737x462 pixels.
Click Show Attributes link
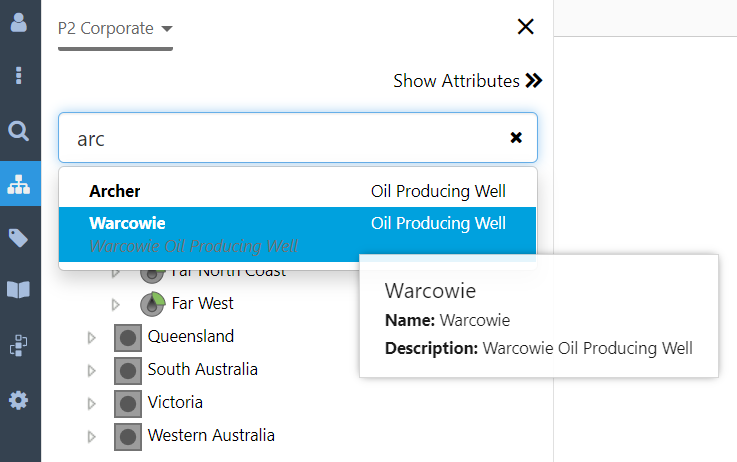(x=467, y=81)
